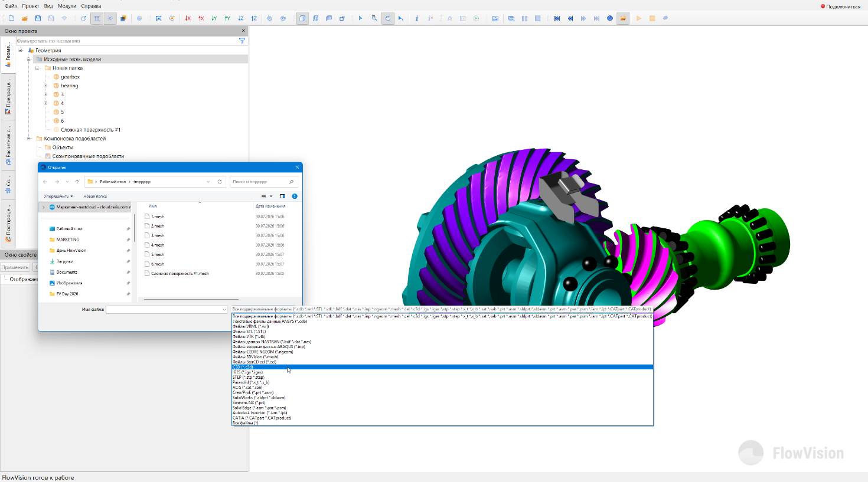Open the 'Упорядочить' dropdown in dialog
The height and width of the screenshot is (482, 868).
pyautogui.click(x=58, y=196)
